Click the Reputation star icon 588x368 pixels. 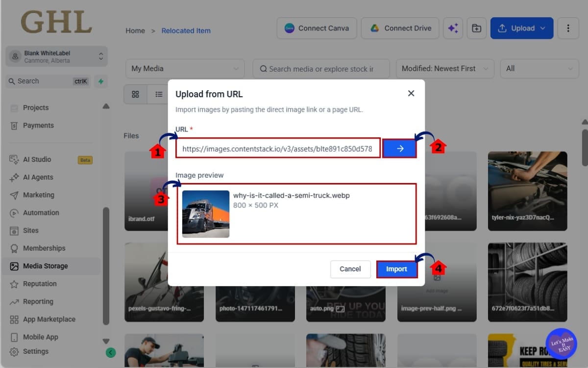coord(14,284)
